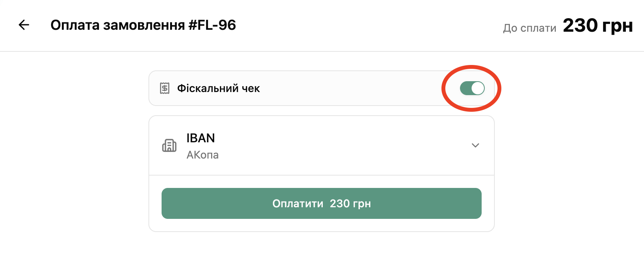
Task: Click the bank building icon beside IBAN
Action: point(169,145)
